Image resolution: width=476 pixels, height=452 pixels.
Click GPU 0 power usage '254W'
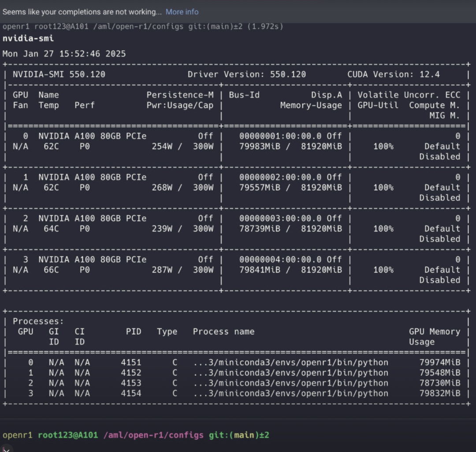coord(162,147)
